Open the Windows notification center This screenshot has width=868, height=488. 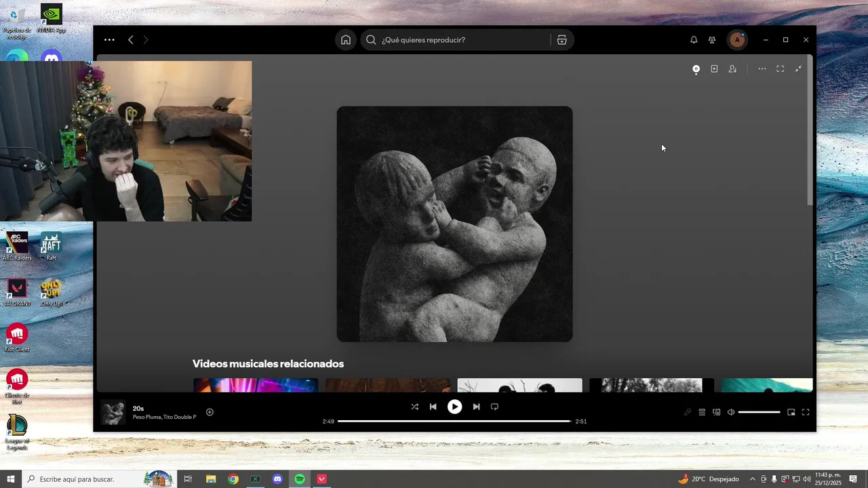pyautogui.click(x=854, y=479)
